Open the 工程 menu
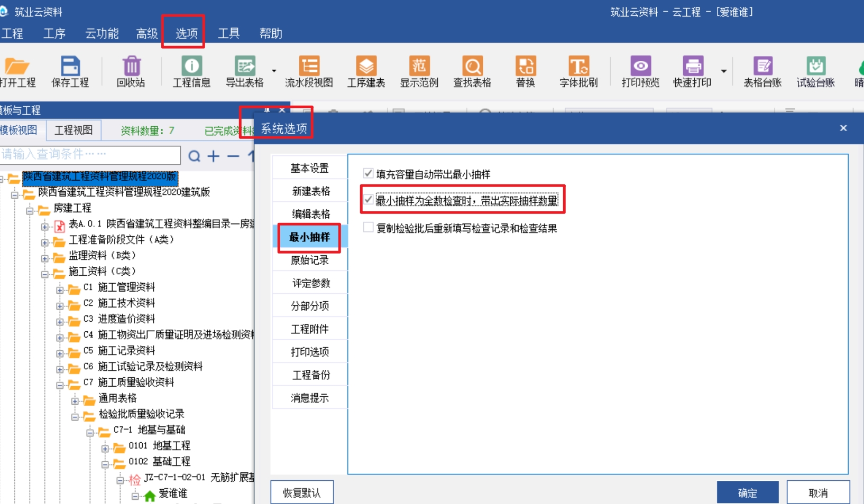The image size is (864, 504). click(x=12, y=33)
